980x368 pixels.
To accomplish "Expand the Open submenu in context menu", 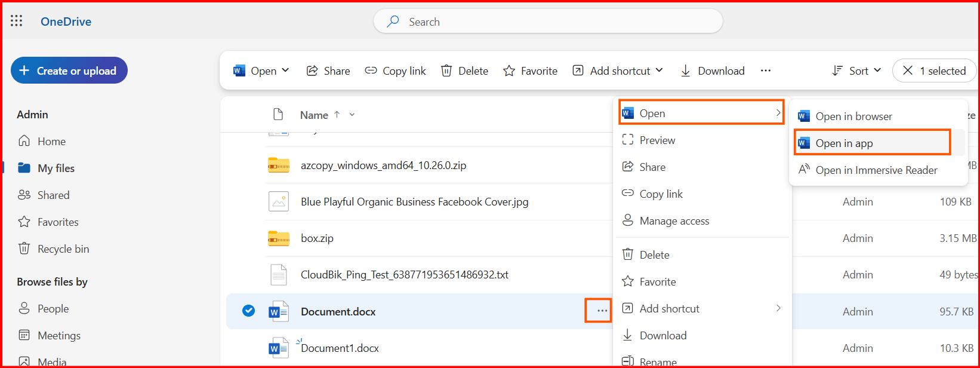I will click(702, 113).
